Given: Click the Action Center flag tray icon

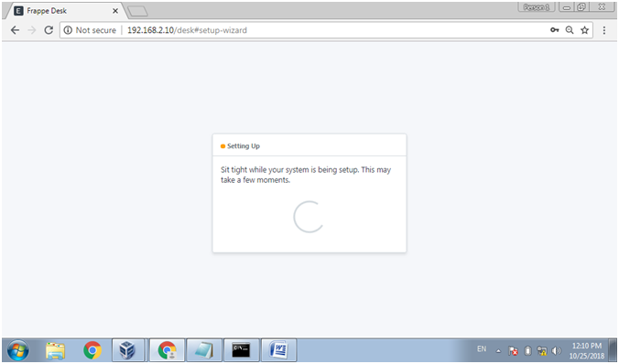Looking at the screenshot, I should pos(513,350).
